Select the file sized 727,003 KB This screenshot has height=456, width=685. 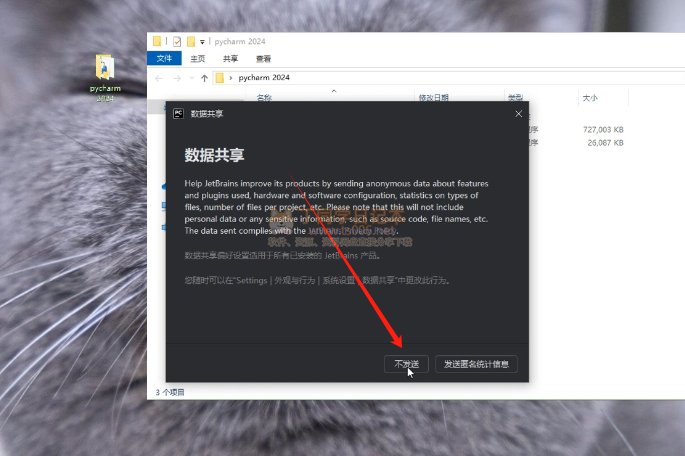[603, 130]
